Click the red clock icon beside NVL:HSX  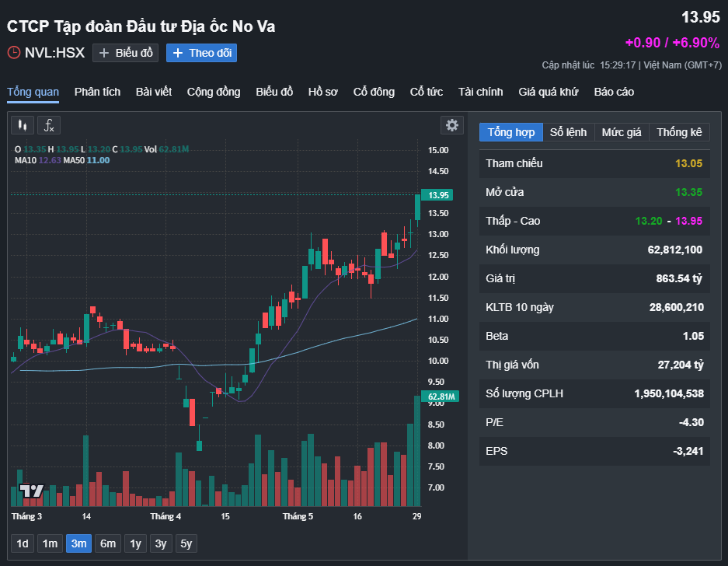coord(14,53)
